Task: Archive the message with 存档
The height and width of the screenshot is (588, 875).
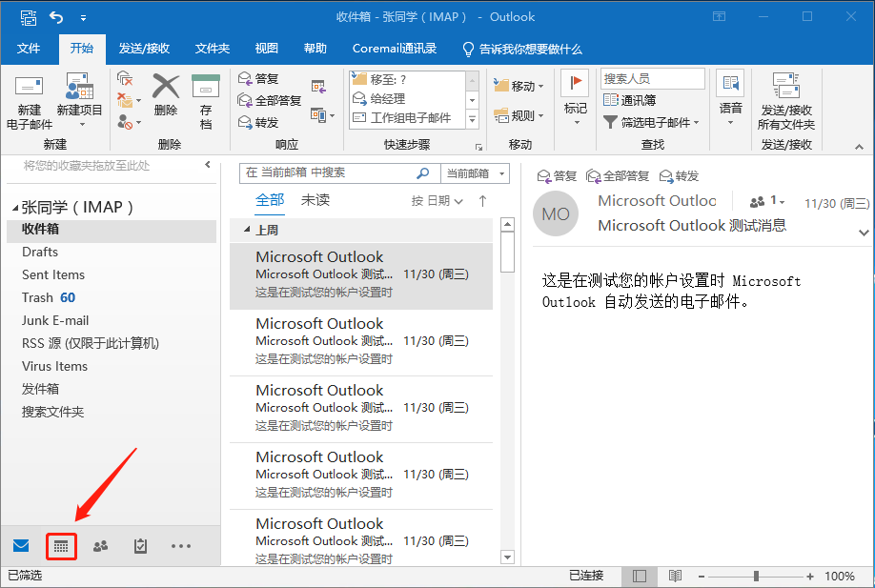Action: pos(206,102)
